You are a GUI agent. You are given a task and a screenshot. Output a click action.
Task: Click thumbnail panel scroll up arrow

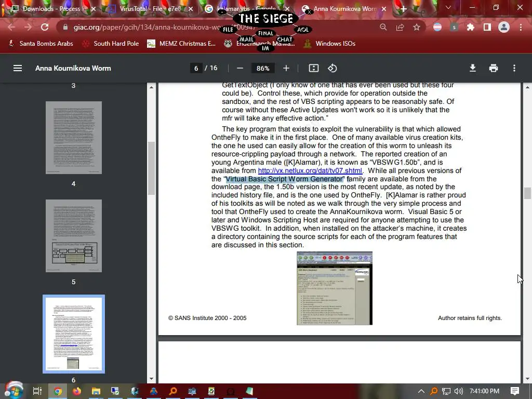(x=151, y=87)
